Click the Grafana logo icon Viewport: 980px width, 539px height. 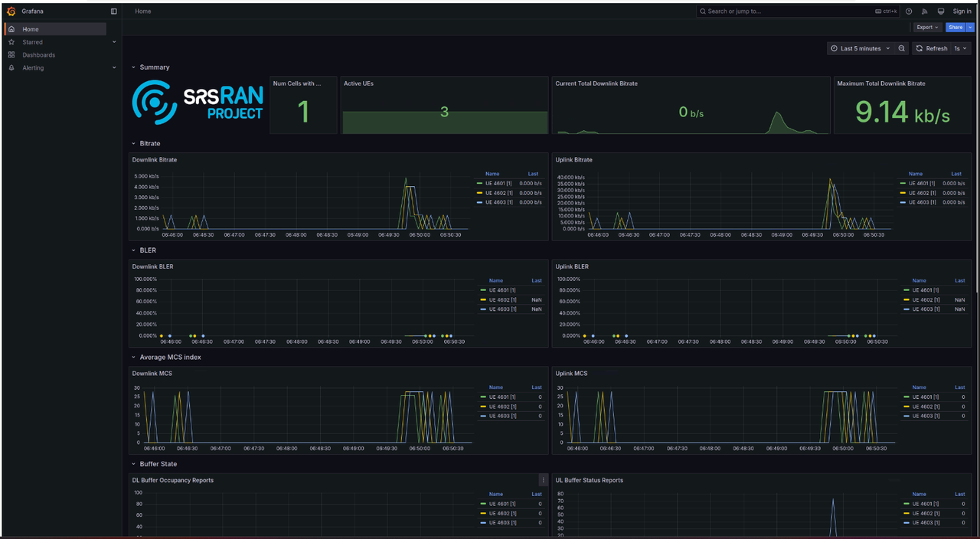(11, 11)
